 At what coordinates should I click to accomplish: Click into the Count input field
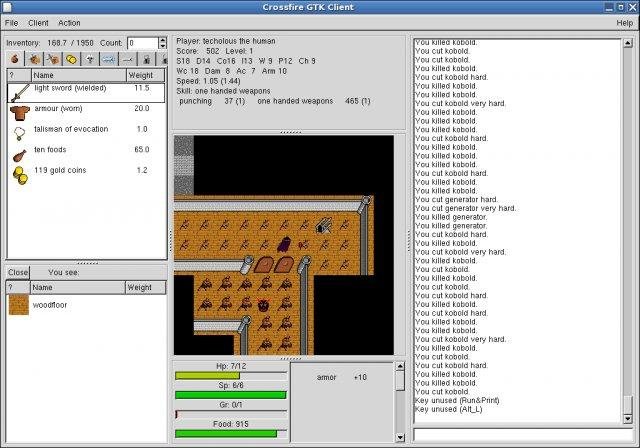pyautogui.click(x=143, y=43)
